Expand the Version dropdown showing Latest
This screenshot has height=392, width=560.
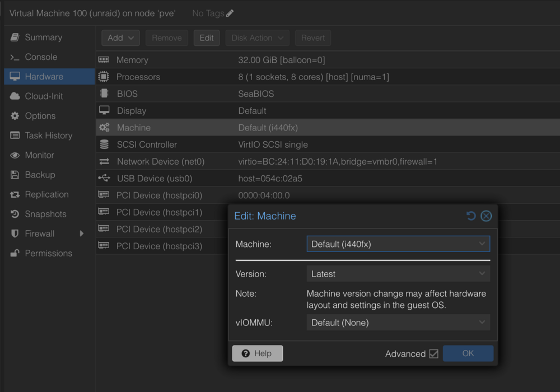(x=398, y=274)
